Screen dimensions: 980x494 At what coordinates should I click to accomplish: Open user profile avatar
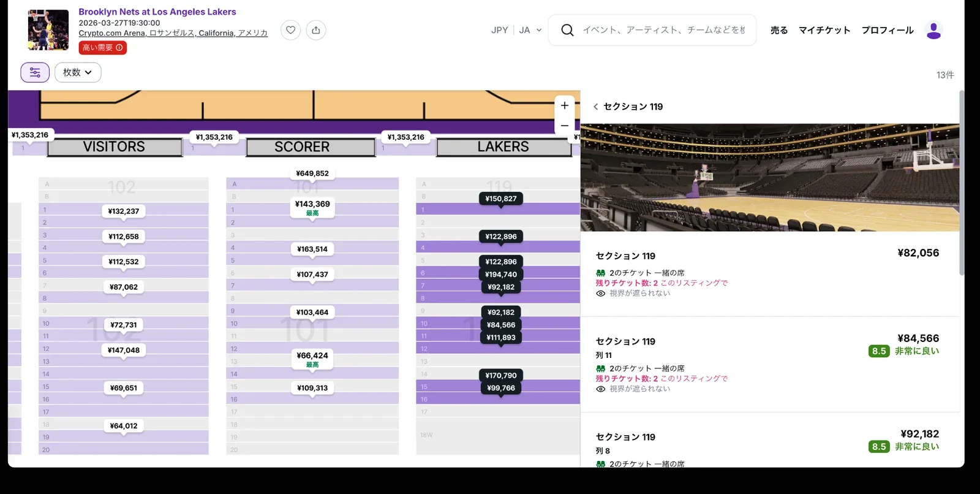[933, 30]
